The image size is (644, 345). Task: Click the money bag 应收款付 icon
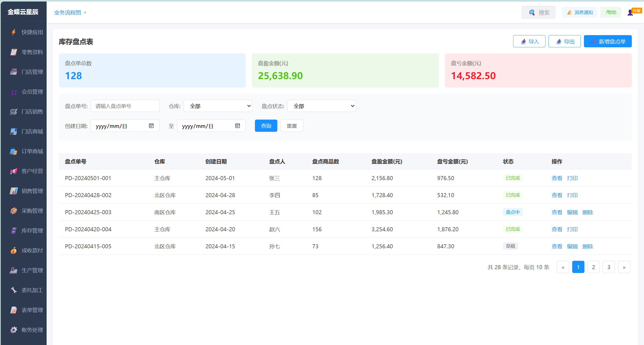point(13,251)
